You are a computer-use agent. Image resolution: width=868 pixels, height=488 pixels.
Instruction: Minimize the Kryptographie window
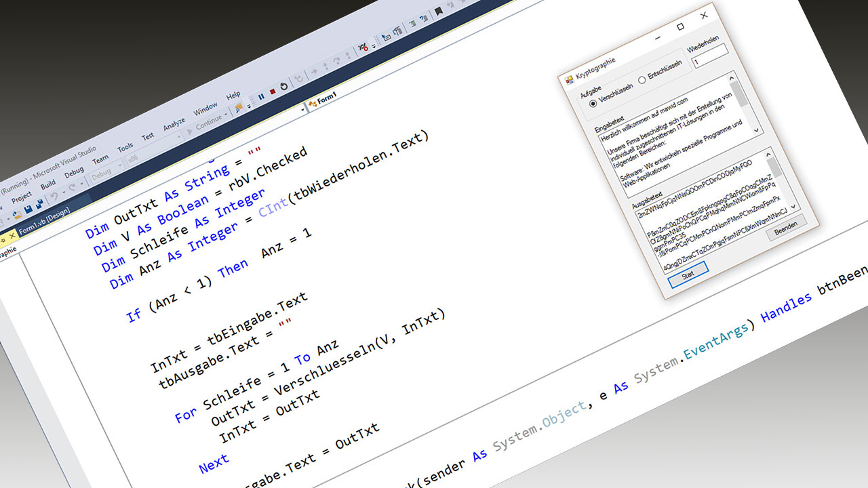tap(659, 37)
